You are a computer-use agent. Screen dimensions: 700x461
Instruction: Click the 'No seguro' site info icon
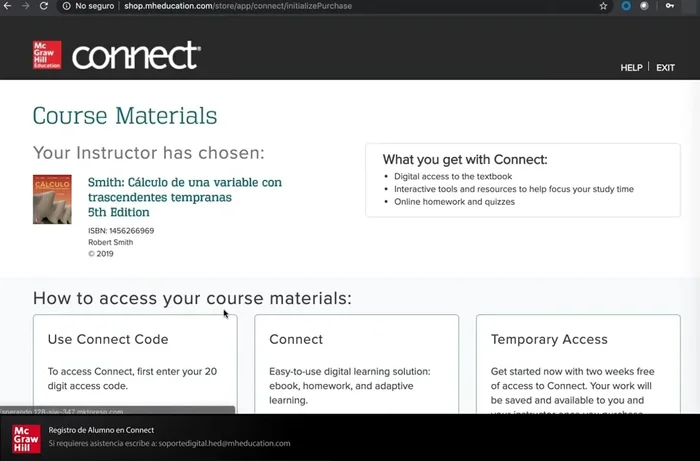click(66, 6)
